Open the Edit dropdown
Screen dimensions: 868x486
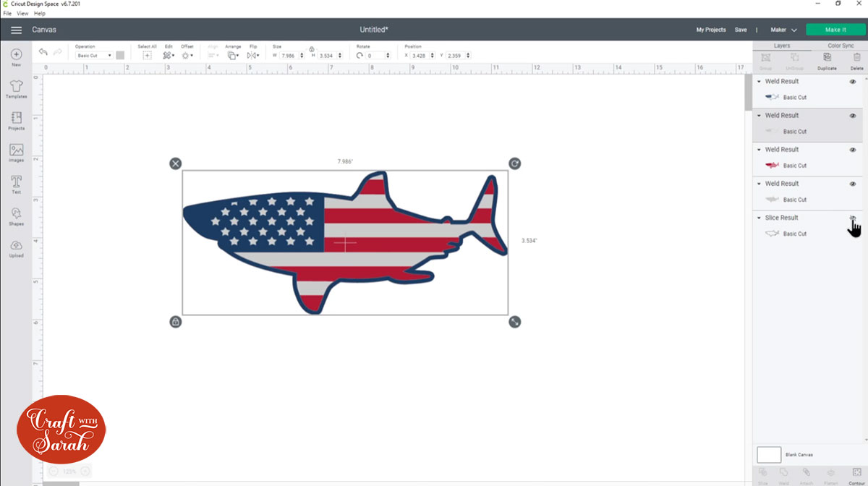coord(168,55)
